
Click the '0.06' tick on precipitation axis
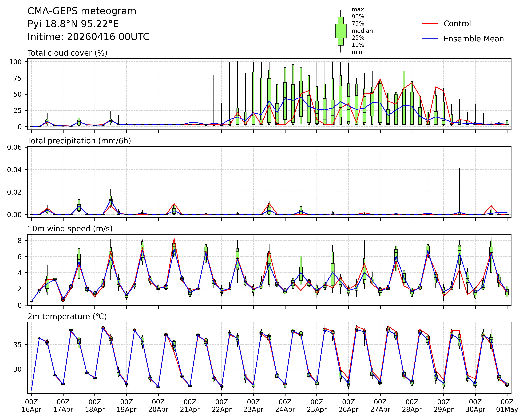(x=14, y=147)
